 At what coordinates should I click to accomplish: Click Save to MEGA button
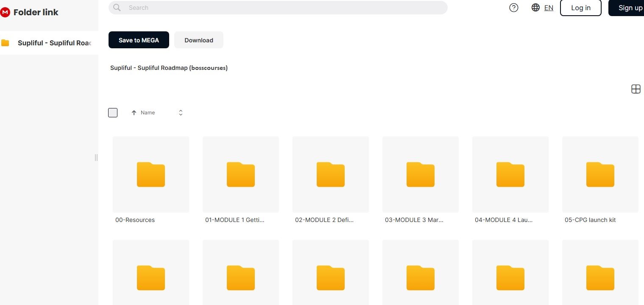click(x=139, y=40)
